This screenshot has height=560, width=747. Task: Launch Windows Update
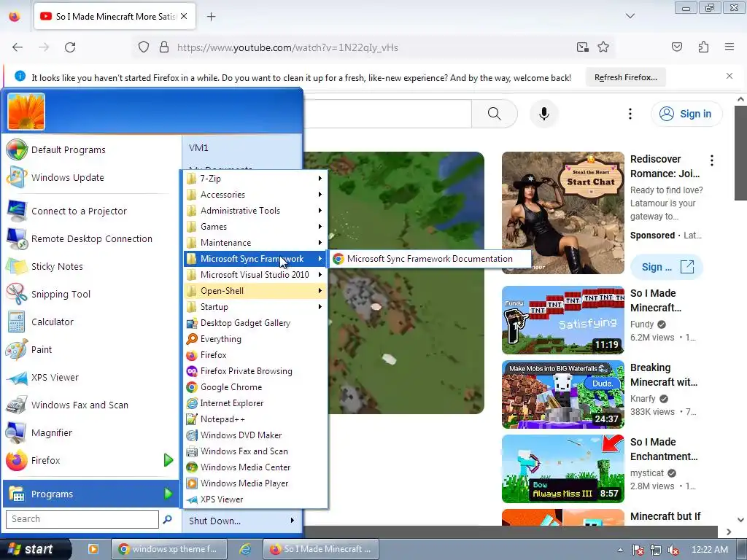[90, 178]
